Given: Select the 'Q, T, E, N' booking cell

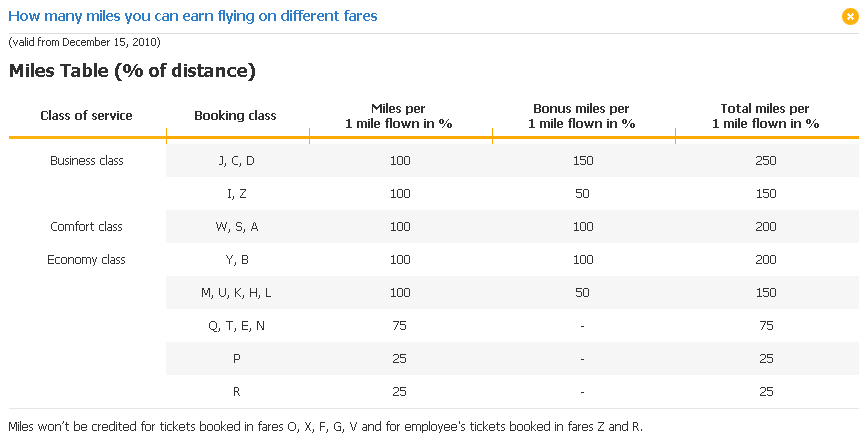Looking at the screenshot, I should point(236,326).
